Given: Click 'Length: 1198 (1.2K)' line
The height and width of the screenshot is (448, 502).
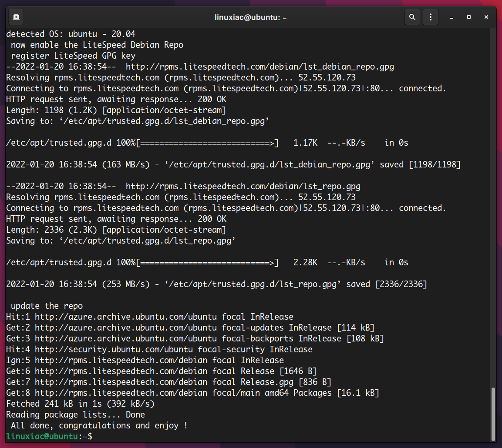Looking at the screenshot, I should 116,110.
